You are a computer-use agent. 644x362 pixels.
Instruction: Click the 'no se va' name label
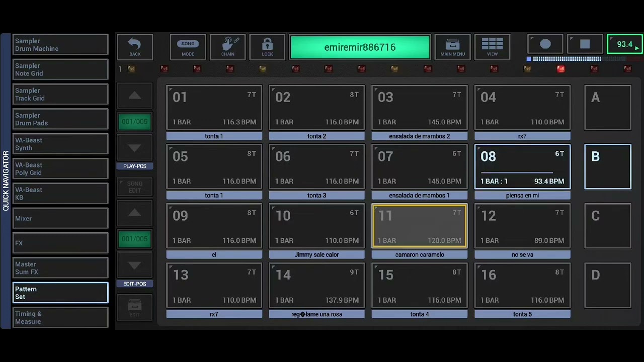click(x=522, y=255)
